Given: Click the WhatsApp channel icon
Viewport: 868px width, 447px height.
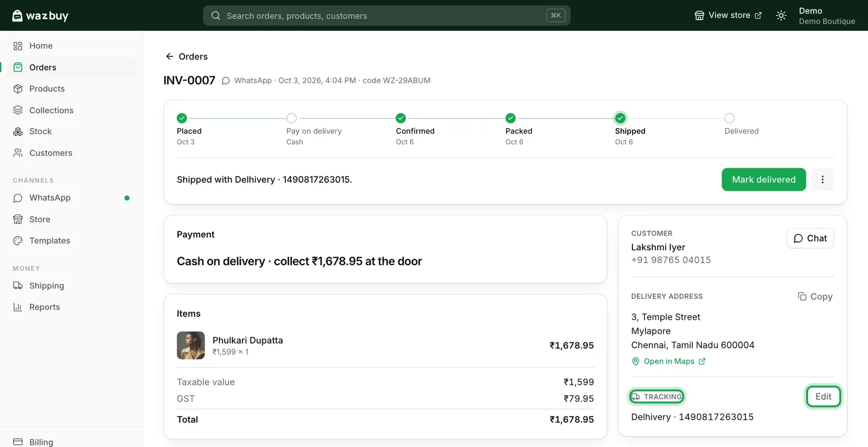Looking at the screenshot, I should pos(18,198).
